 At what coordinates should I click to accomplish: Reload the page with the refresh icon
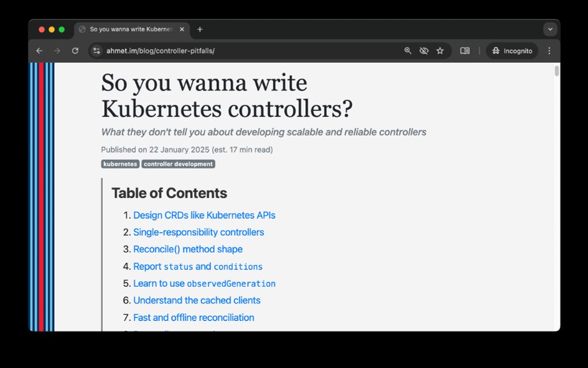[x=75, y=51]
